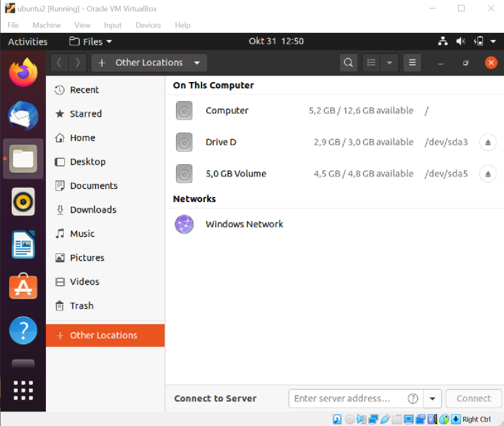
Task: Open the view options dropdown arrow
Action: coord(390,62)
